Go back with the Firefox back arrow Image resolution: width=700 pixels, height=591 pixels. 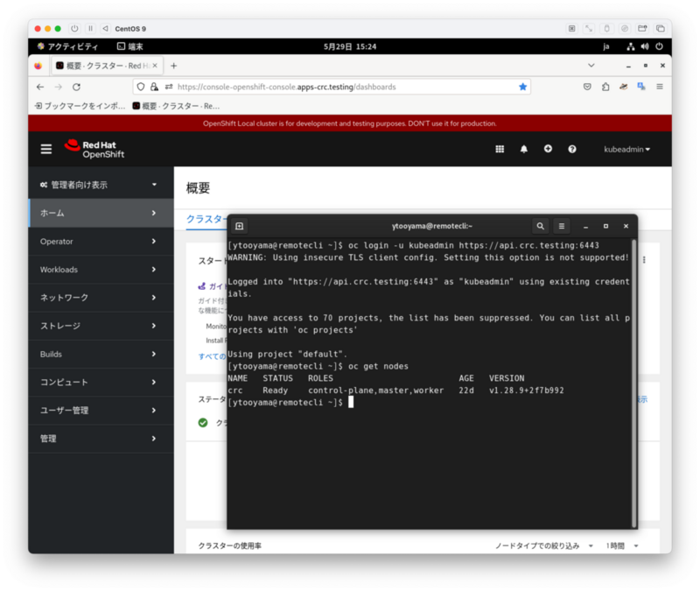click(x=40, y=87)
